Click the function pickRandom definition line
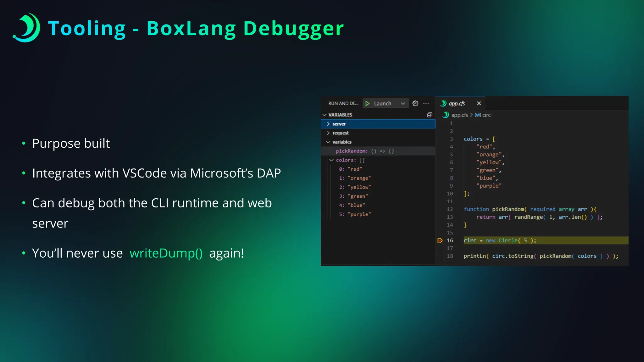Screen dimensions: 644x362 coord(530,209)
